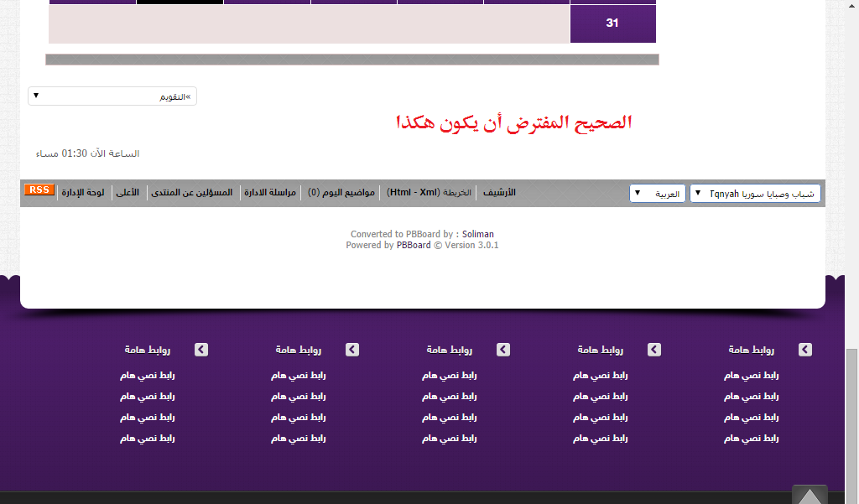The image size is (859, 504).
Task: Click last رابط نصي هام in center column
Action: point(450,439)
